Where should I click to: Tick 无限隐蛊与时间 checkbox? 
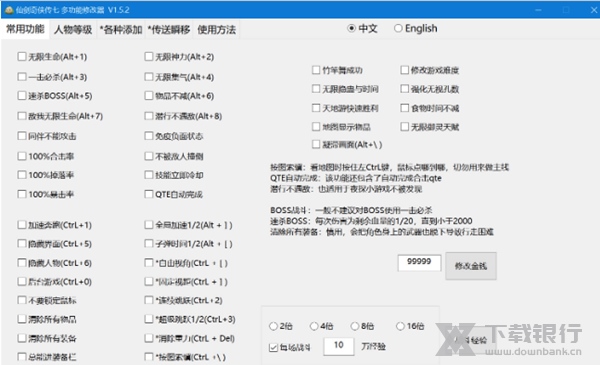pos(316,89)
